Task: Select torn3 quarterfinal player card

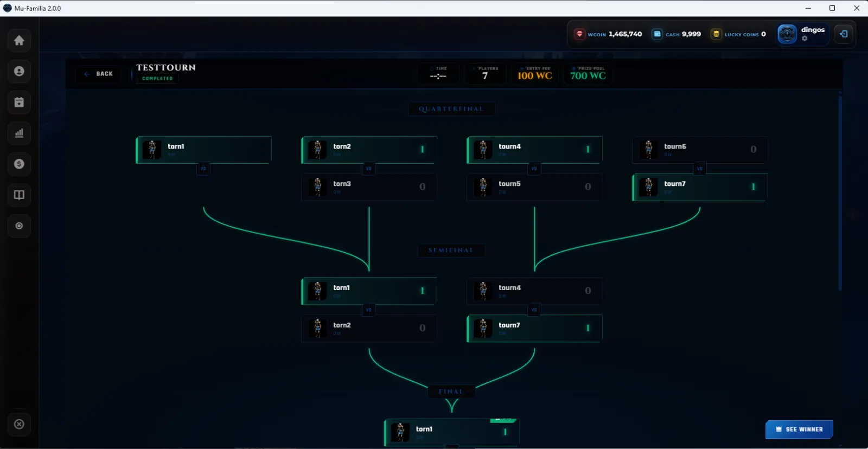Action: [369, 187]
